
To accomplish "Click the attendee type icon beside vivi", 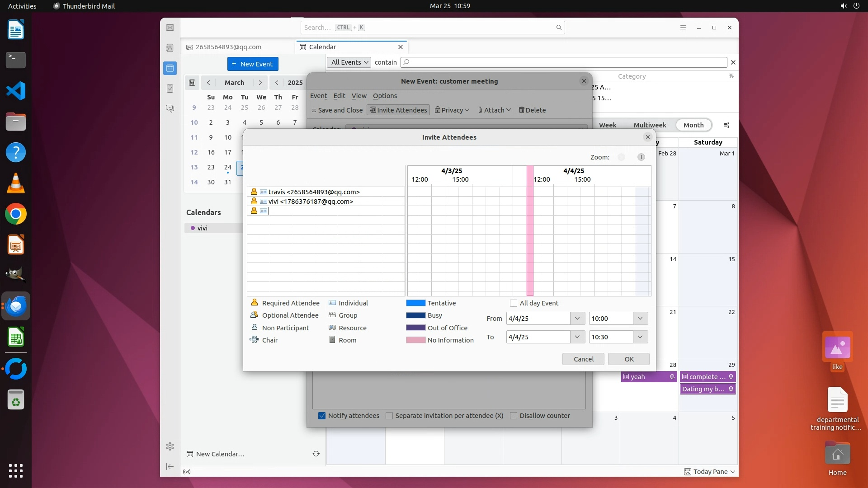I will pos(264,202).
